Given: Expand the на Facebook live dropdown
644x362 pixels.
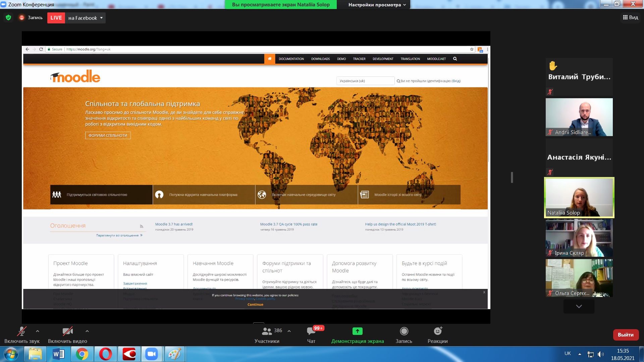Looking at the screenshot, I should (101, 18).
